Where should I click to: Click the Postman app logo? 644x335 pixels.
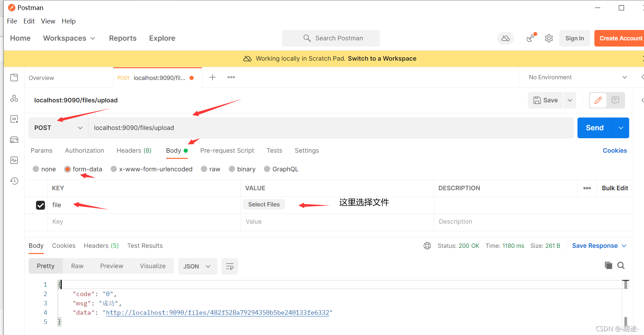12,8
